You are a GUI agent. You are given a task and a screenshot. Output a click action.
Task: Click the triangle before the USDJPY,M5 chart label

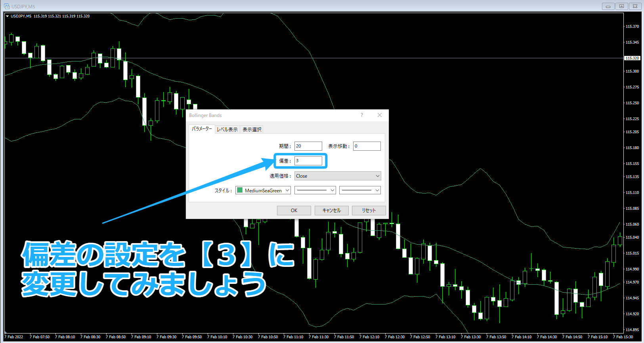(x=7, y=16)
